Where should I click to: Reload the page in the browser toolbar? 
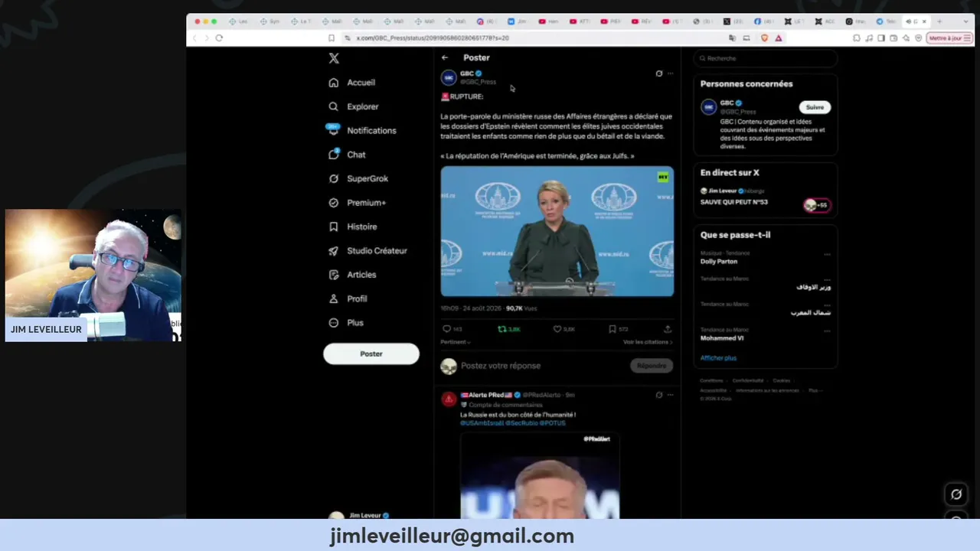[219, 37]
